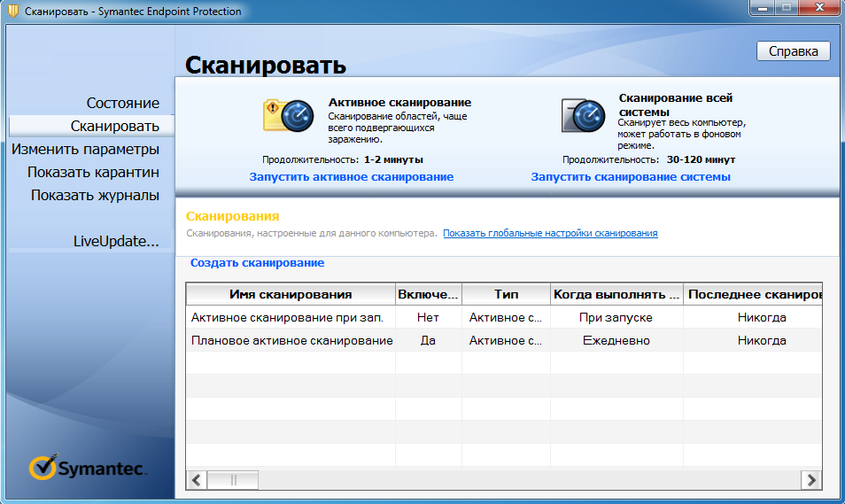Minimize the Symantec window

[763, 8]
